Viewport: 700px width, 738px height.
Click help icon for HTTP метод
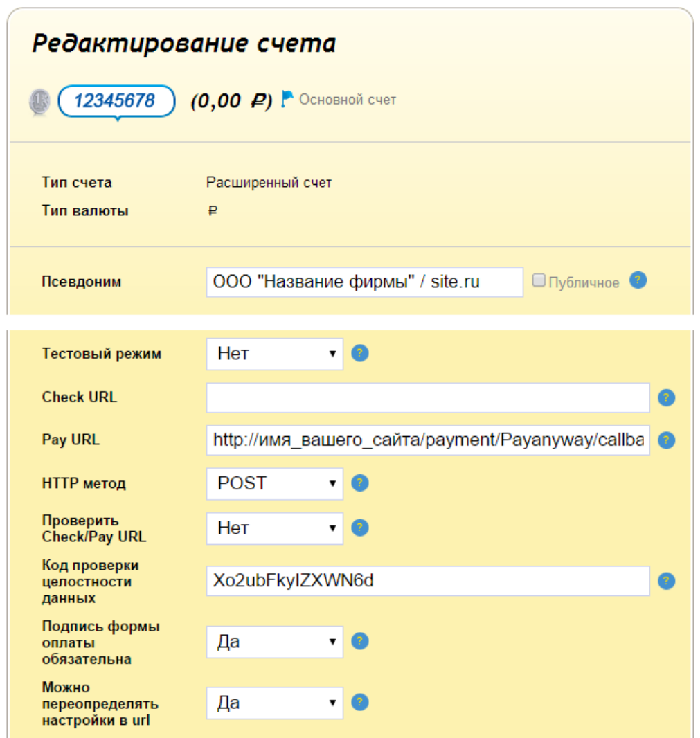(x=359, y=483)
